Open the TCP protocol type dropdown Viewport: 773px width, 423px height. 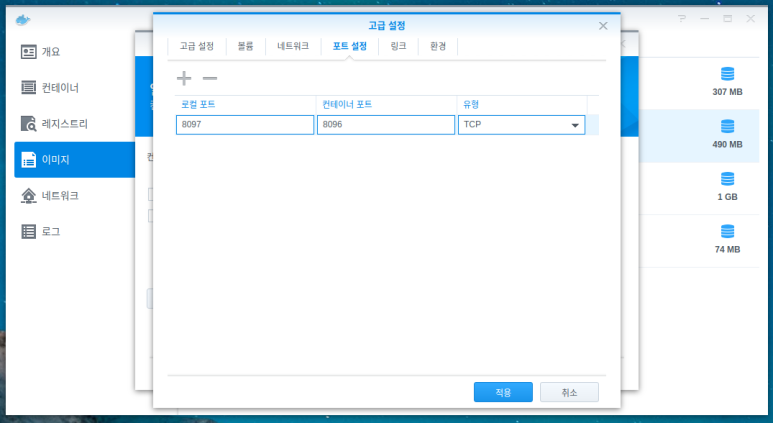pos(522,125)
